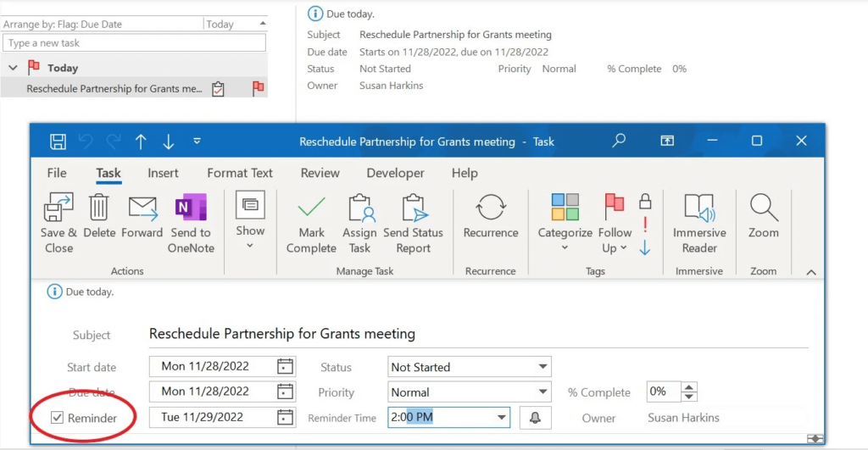Open the File menu
The width and height of the screenshot is (868, 450).
[x=57, y=173]
